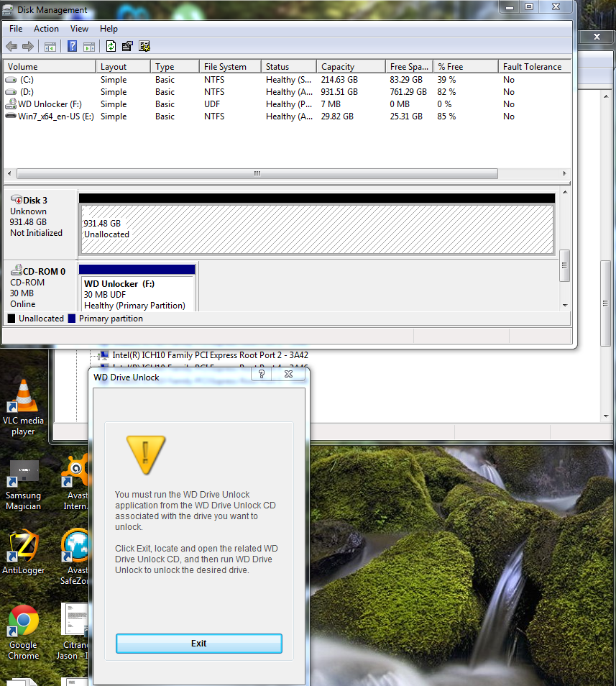This screenshot has width=616, height=686.
Task: Open Google Chrome desktop shortcut
Action: pos(23,632)
